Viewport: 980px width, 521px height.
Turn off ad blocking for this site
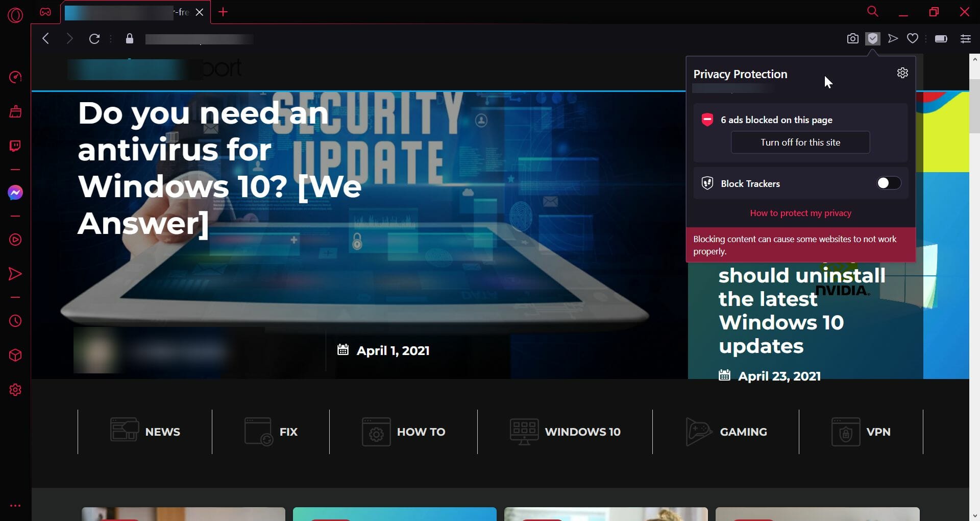coord(800,143)
